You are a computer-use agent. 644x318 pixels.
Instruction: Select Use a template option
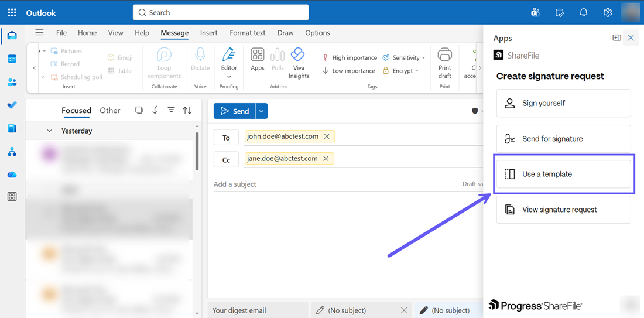[563, 174]
